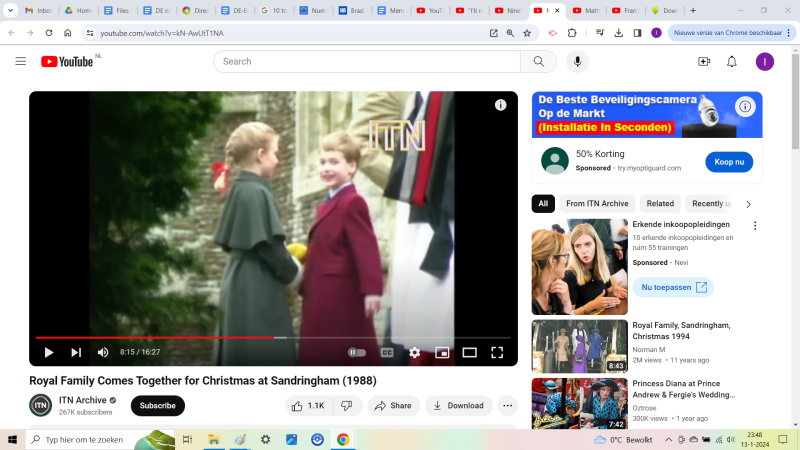Expand more actions three-dot menu below video
This screenshot has height=450, width=800.
click(507, 406)
